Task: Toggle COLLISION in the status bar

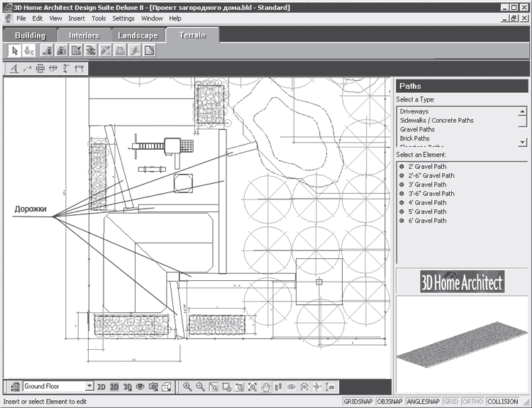Action: click(x=503, y=402)
